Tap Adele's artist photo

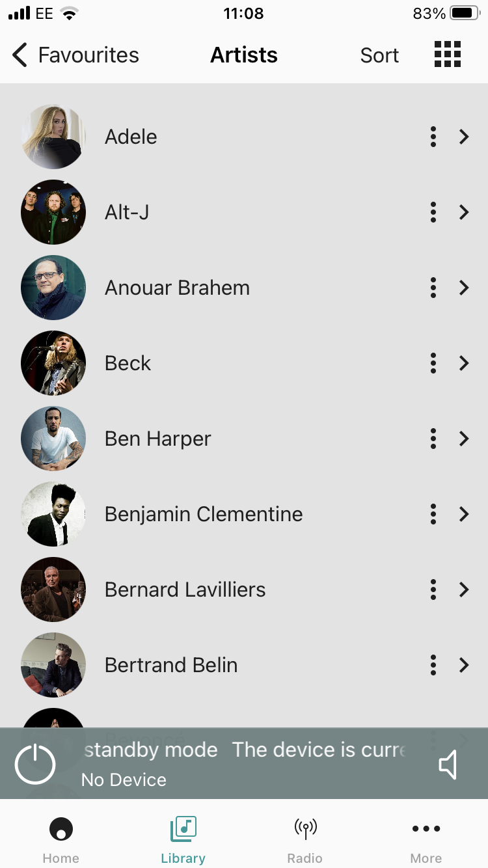click(x=53, y=137)
